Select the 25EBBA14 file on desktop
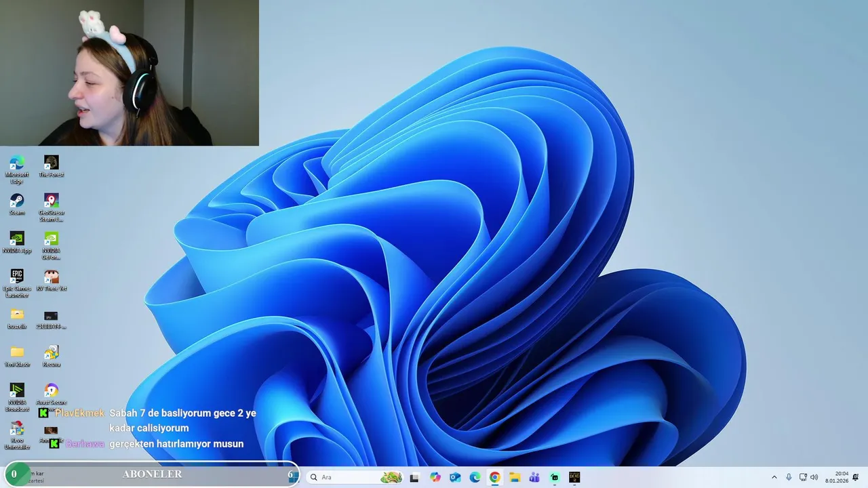The width and height of the screenshot is (868, 488). 51,319
